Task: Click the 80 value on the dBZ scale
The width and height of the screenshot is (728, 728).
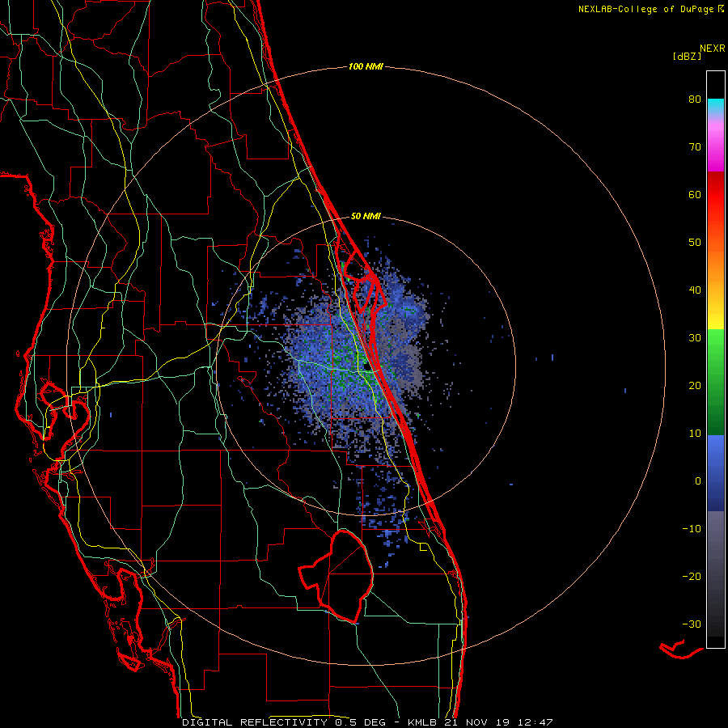Action: [x=695, y=99]
